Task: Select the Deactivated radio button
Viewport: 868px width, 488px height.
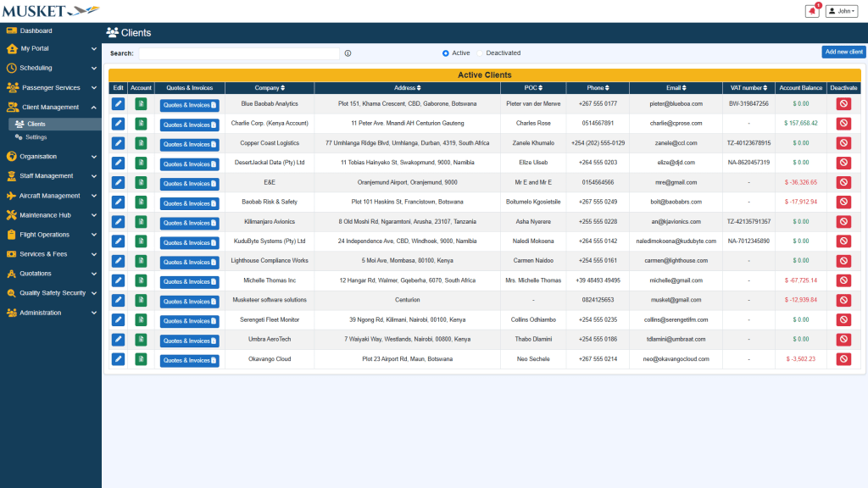Action: point(480,53)
